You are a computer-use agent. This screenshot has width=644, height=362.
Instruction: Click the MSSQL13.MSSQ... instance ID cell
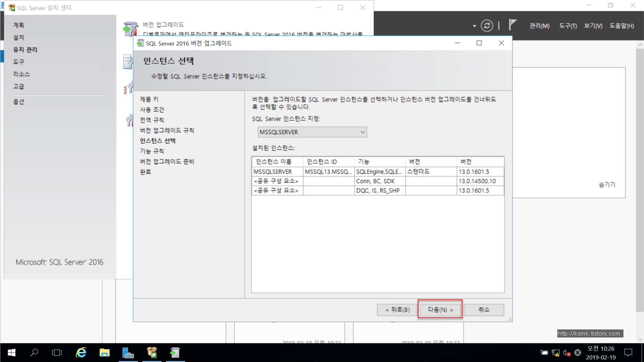(329, 172)
